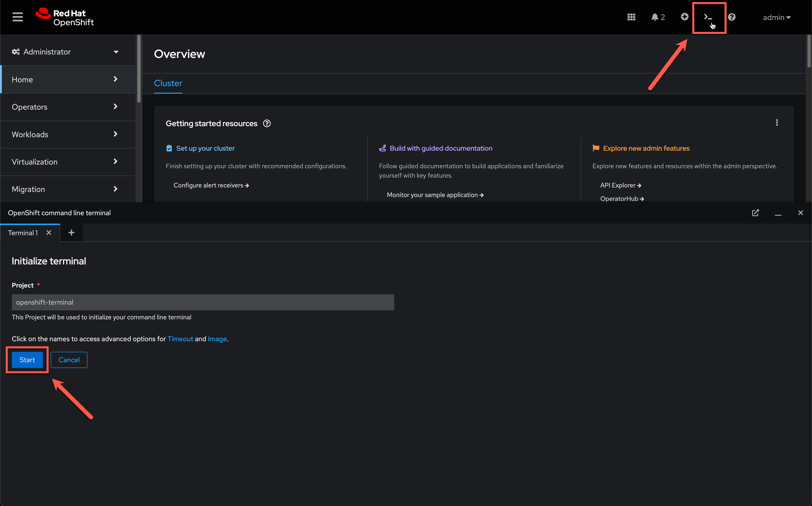This screenshot has height=506, width=812.
Task: Open the help question mark menu
Action: coord(732,17)
